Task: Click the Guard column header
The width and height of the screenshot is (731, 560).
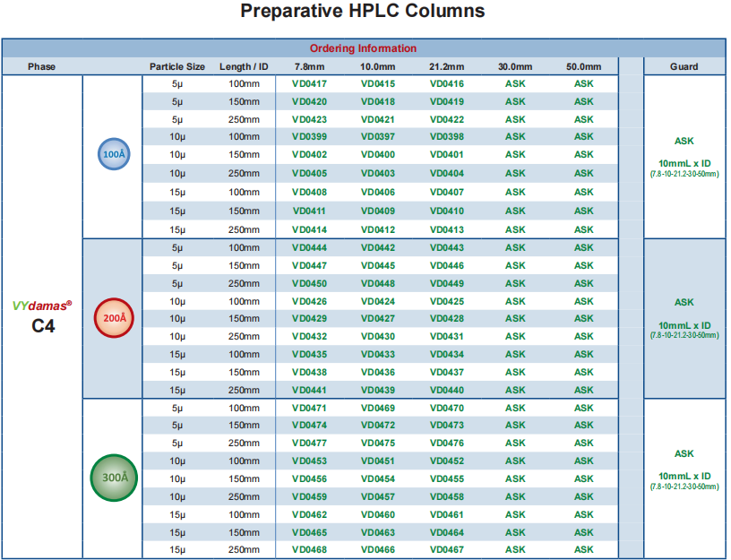Action: (x=684, y=66)
